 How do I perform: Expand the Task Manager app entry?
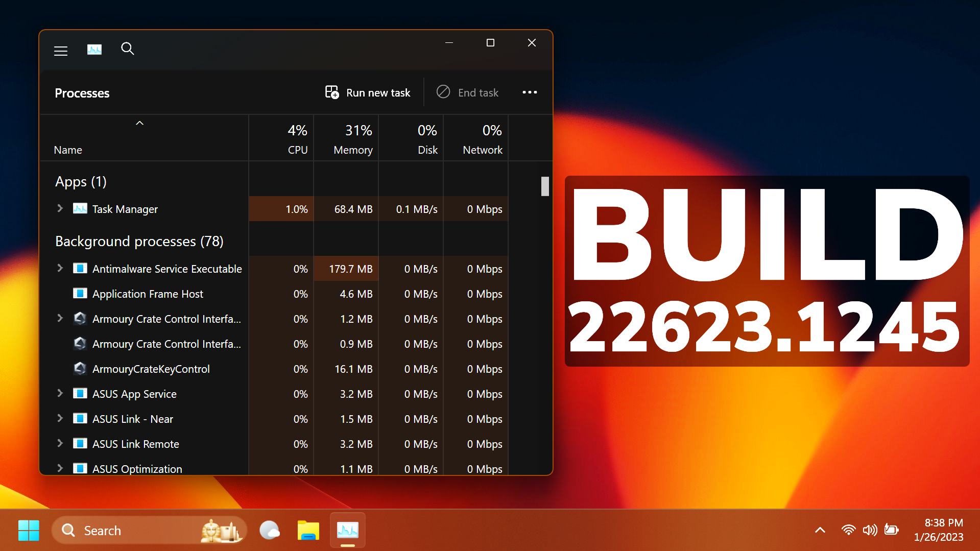[x=60, y=209]
